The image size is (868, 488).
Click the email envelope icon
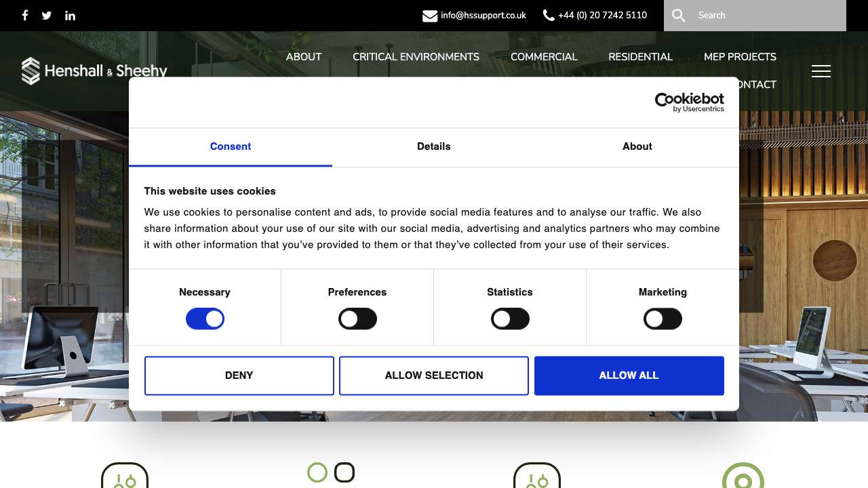430,16
